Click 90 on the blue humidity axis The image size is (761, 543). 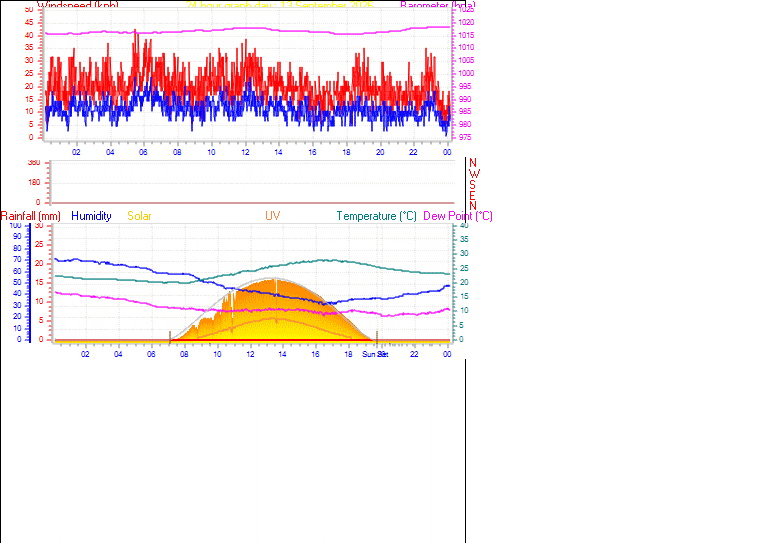pos(17,236)
